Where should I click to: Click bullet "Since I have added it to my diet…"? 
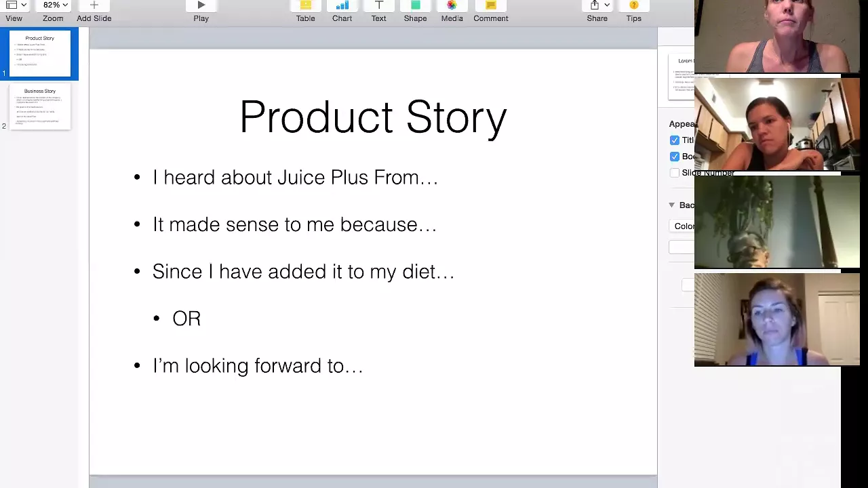pyautogui.click(x=303, y=272)
